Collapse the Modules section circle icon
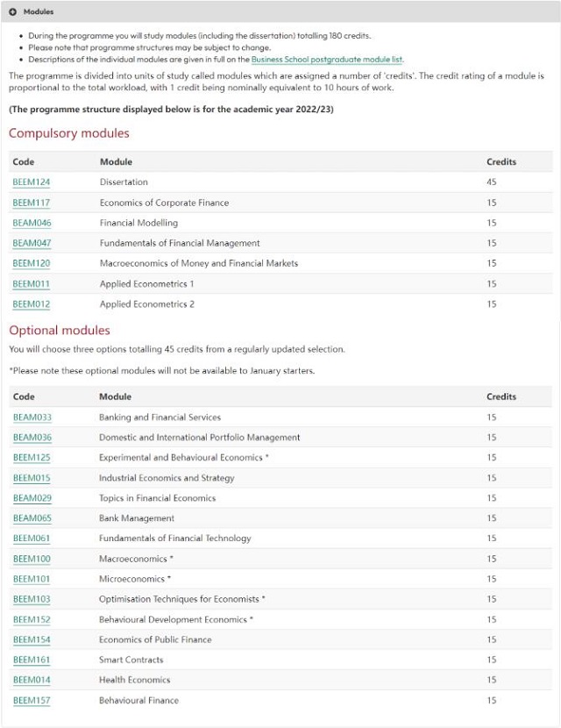 12,11
